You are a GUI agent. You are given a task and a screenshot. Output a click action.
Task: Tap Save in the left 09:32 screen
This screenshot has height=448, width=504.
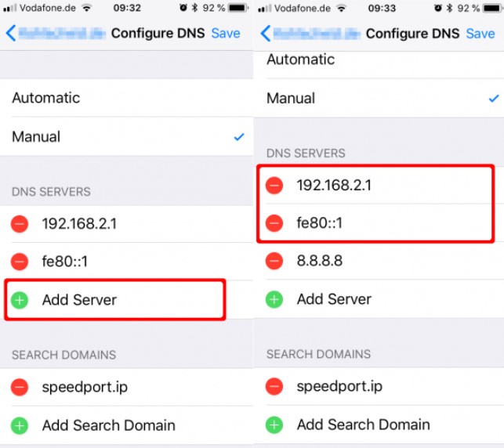[x=226, y=33]
